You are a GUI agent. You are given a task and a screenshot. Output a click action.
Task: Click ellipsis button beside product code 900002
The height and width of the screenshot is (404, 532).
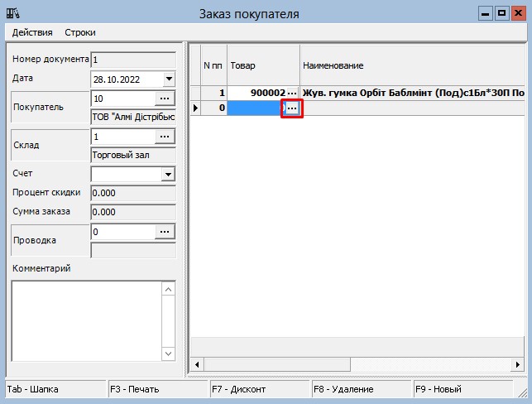[291, 93]
